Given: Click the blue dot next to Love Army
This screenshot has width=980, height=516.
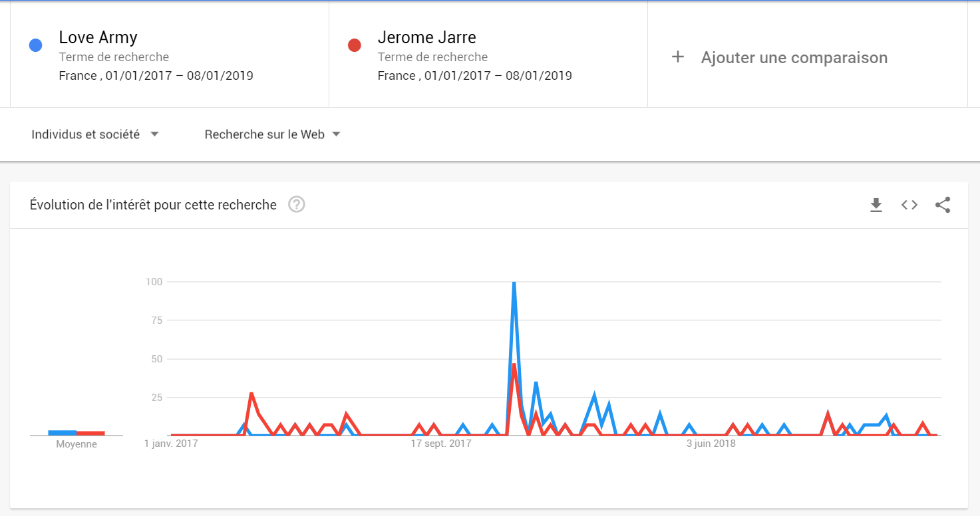Looking at the screenshot, I should click(36, 45).
